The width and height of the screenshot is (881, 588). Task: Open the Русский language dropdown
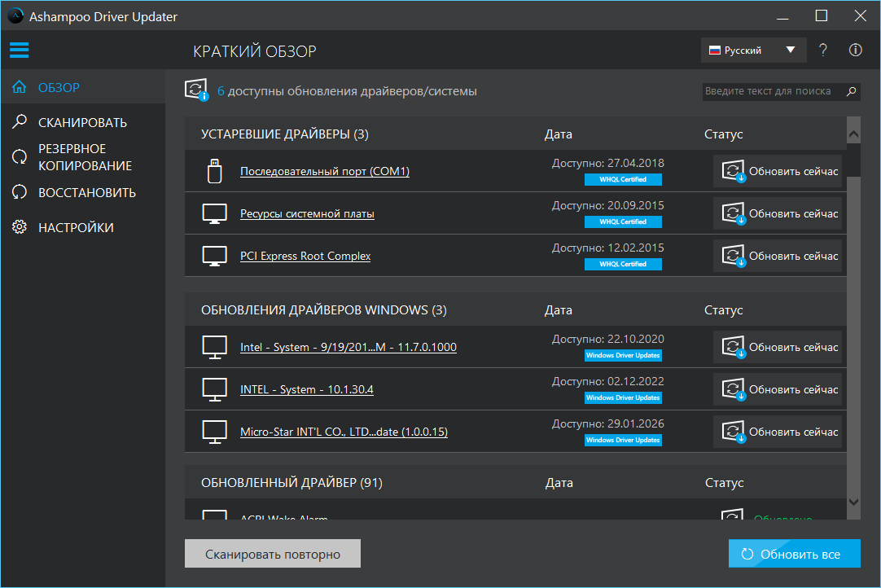point(753,50)
